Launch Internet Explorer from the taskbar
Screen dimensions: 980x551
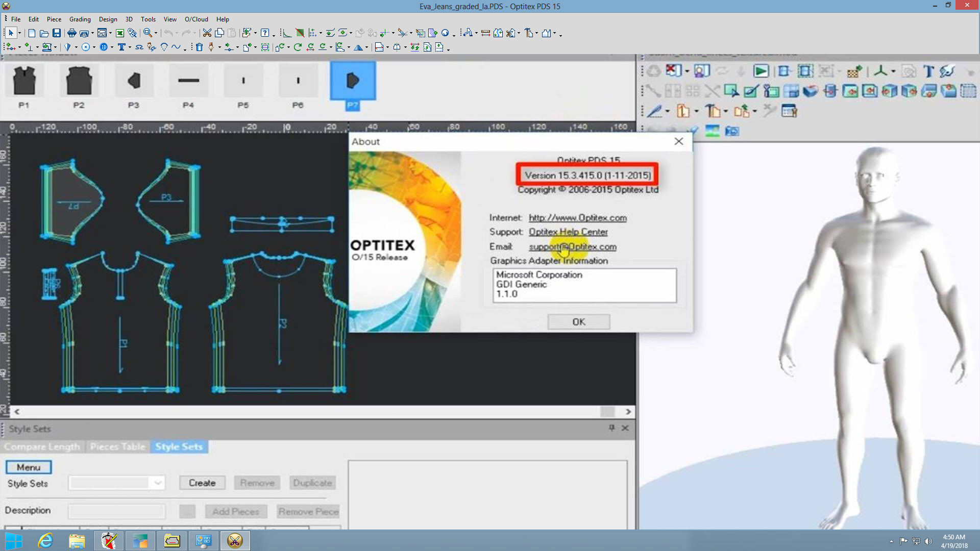[x=45, y=540]
